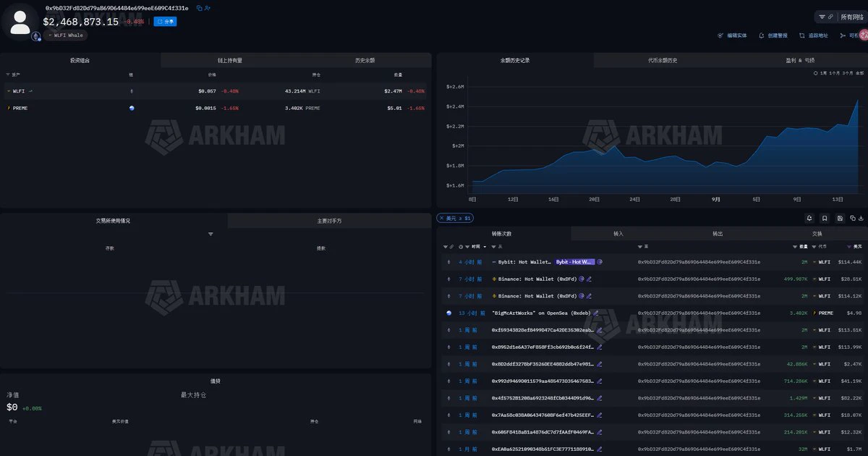Set chart range to 3个月
The height and width of the screenshot is (456, 868).
point(847,73)
